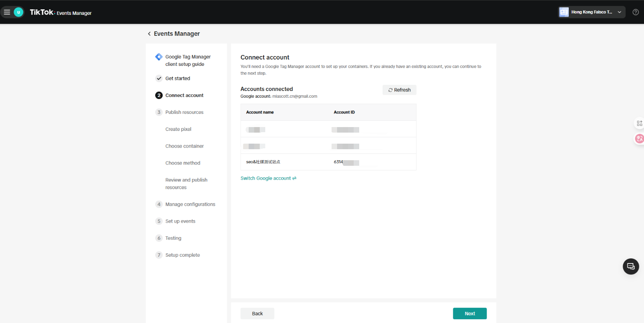Select the seo&社媒测试站点 account row

pos(328,162)
